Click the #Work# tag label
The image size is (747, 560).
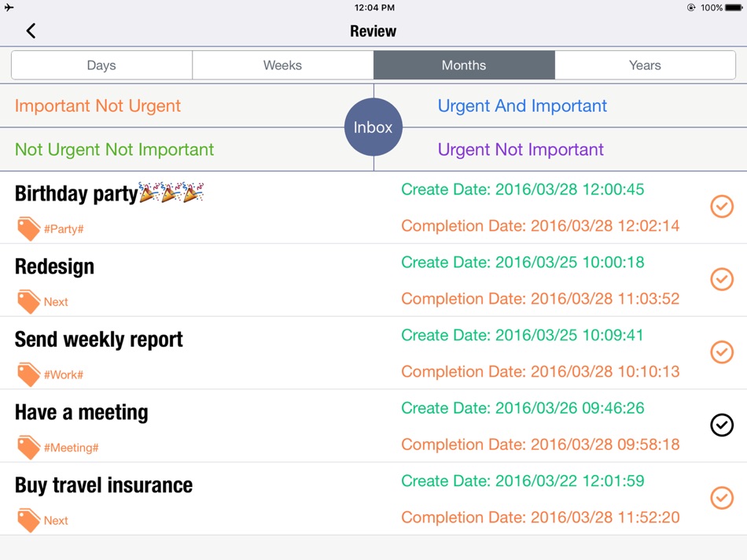tap(64, 375)
